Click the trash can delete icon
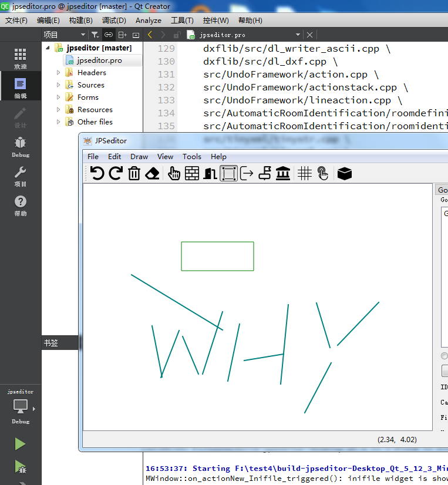Image resolution: width=448 pixels, height=485 pixels. click(x=134, y=173)
